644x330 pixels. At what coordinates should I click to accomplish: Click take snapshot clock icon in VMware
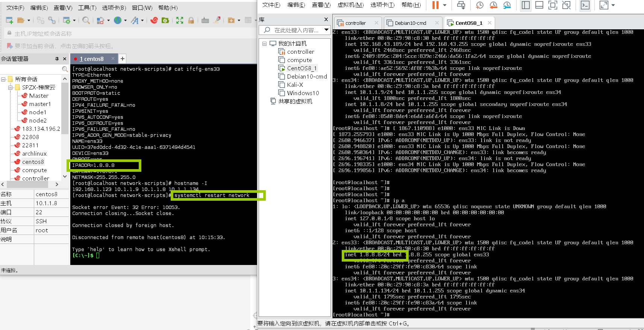[480, 5]
